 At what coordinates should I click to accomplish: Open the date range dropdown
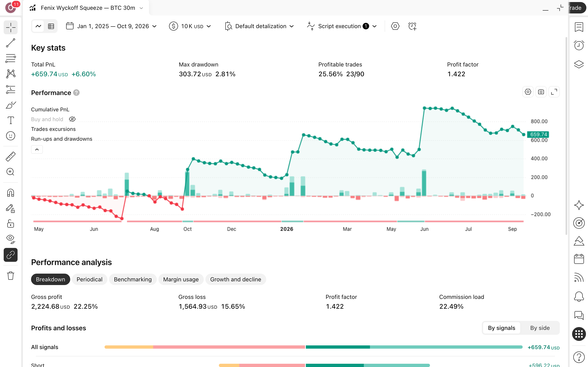coord(111,26)
